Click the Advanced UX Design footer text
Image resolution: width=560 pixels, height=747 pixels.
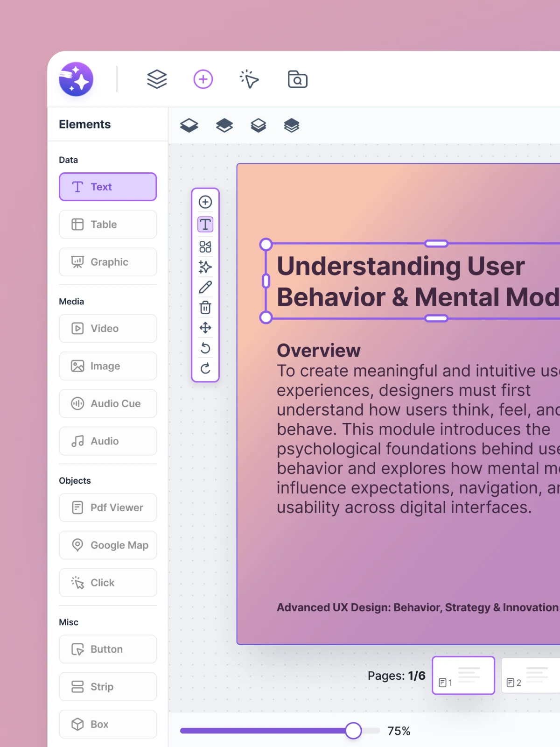pyautogui.click(x=418, y=607)
